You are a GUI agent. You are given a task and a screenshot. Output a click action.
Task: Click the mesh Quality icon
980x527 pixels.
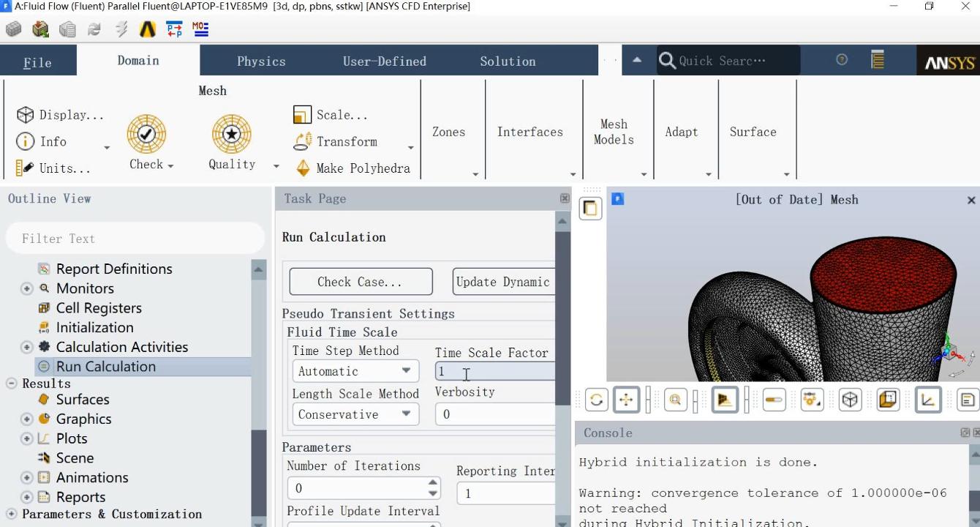[x=232, y=134]
